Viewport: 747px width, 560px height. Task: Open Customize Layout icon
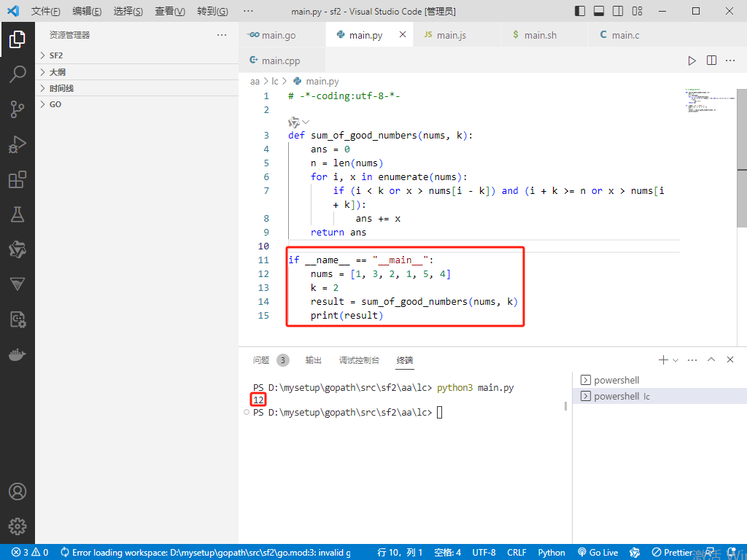(637, 11)
